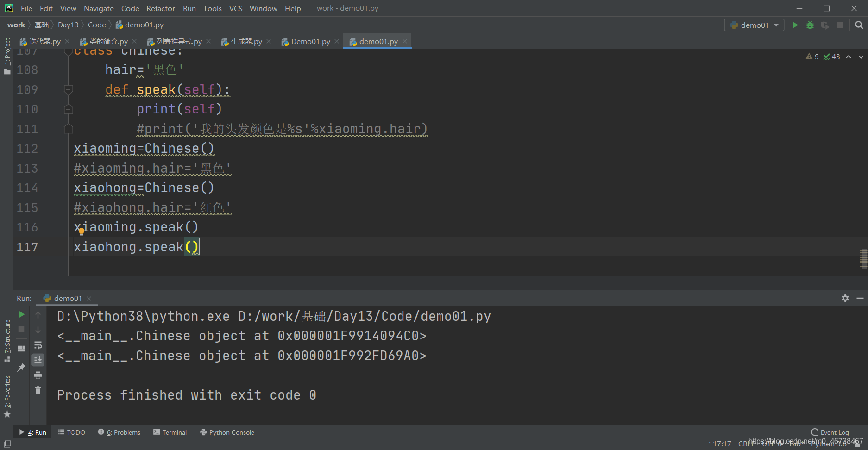The width and height of the screenshot is (868, 450).
Task: Open the Run menu
Action: tap(189, 8)
